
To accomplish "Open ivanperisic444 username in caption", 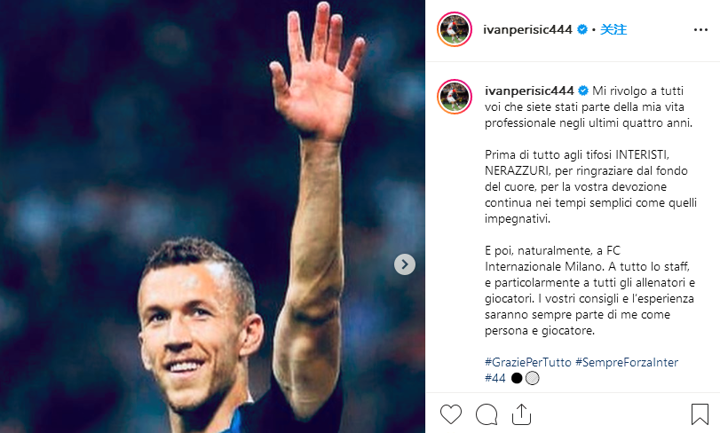I will 529,91.
